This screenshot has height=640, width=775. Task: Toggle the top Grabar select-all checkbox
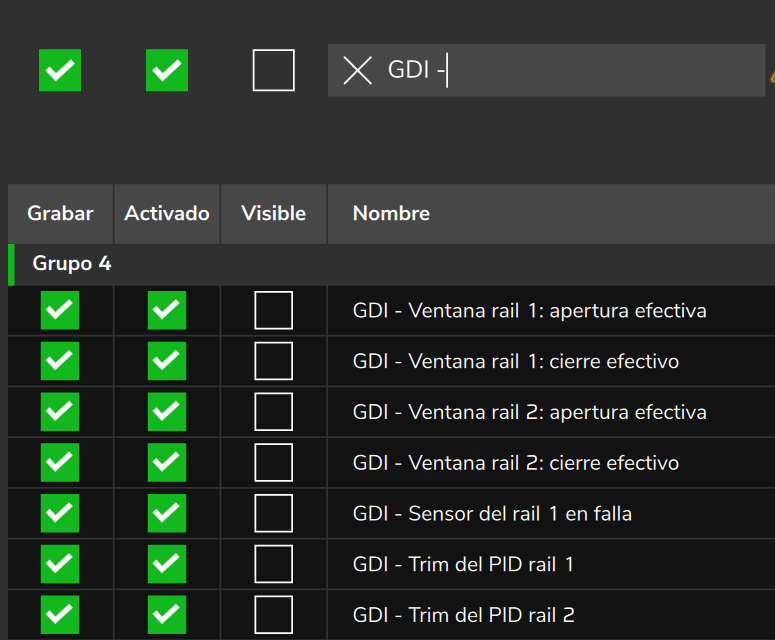click(x=60, y=70)
